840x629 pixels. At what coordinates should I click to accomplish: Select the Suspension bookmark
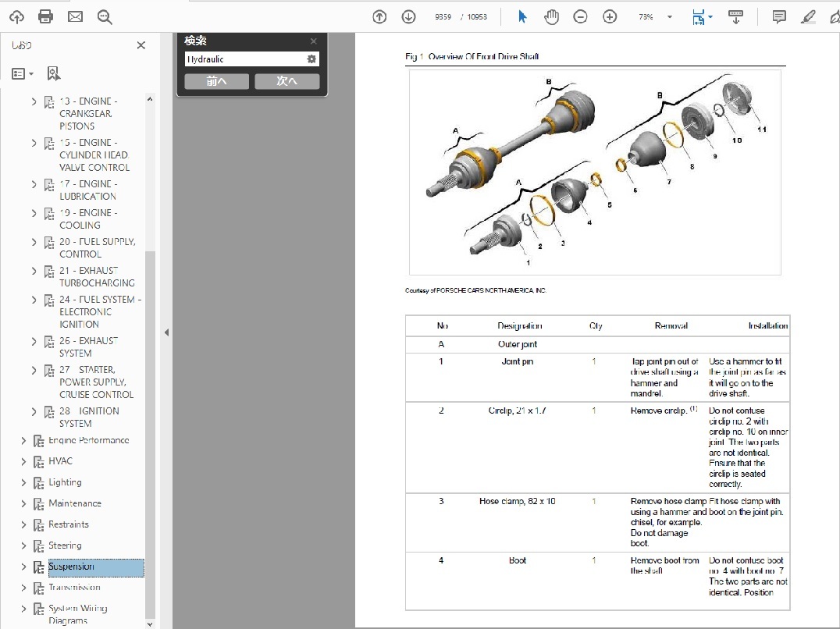[71, 567]
